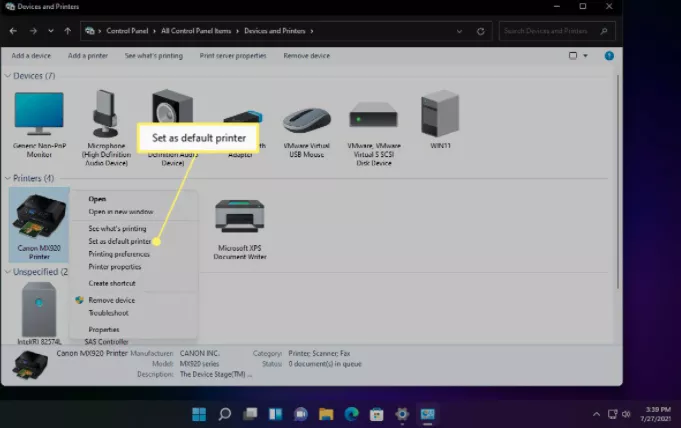Screen dimensions: 681x428
Task: Open taskbar Search
Action: (x=225, y=414)
